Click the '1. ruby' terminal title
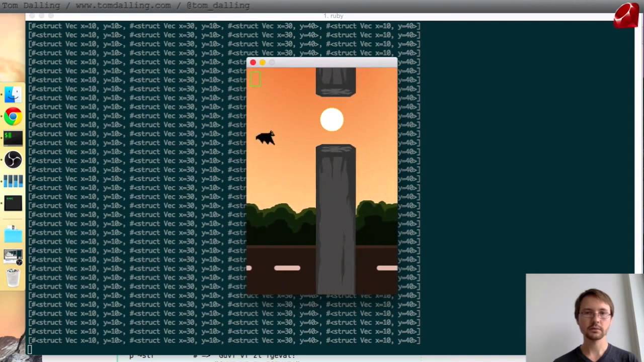The image size is (644, 362). (x=333, y=16)
